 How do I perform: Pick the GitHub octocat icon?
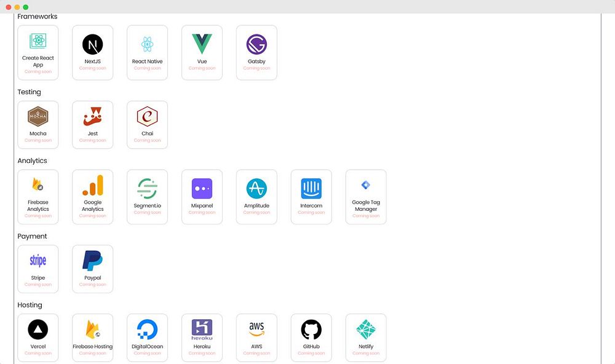click(311, 329)
